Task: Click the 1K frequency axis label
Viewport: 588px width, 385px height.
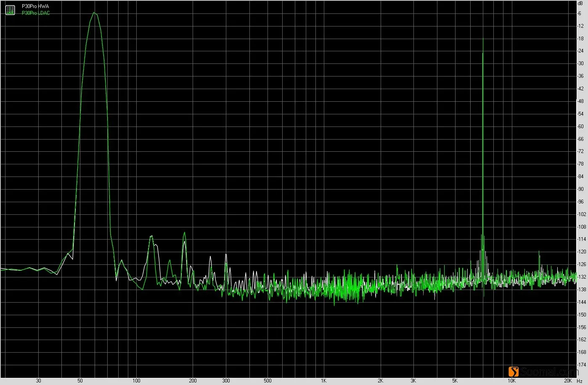Action: [x=323, y=381]
